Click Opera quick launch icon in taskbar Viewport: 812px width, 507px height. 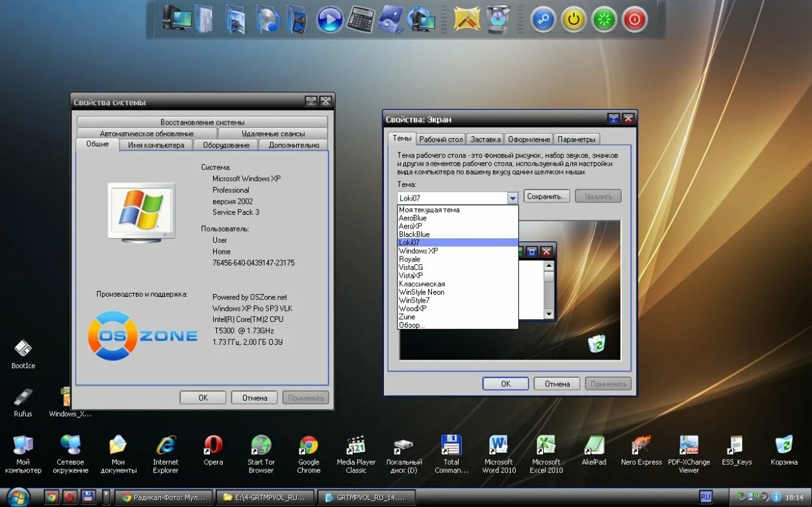click(x=70, y=497)
